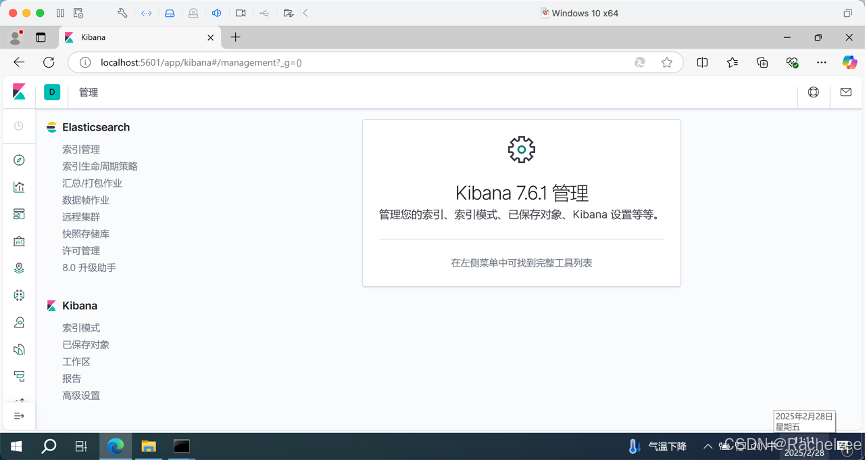Viewport: 866px width, 460px height.
Task: Open Edge tab actions menu icon
Action: coord(41,38)
